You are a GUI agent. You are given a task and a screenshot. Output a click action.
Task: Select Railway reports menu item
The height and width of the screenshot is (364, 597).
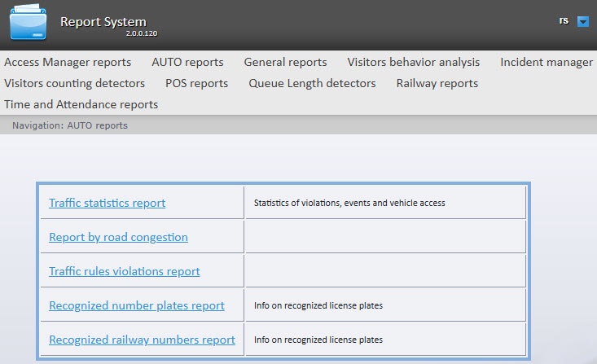pyautogui.click(x=437, y=83)
